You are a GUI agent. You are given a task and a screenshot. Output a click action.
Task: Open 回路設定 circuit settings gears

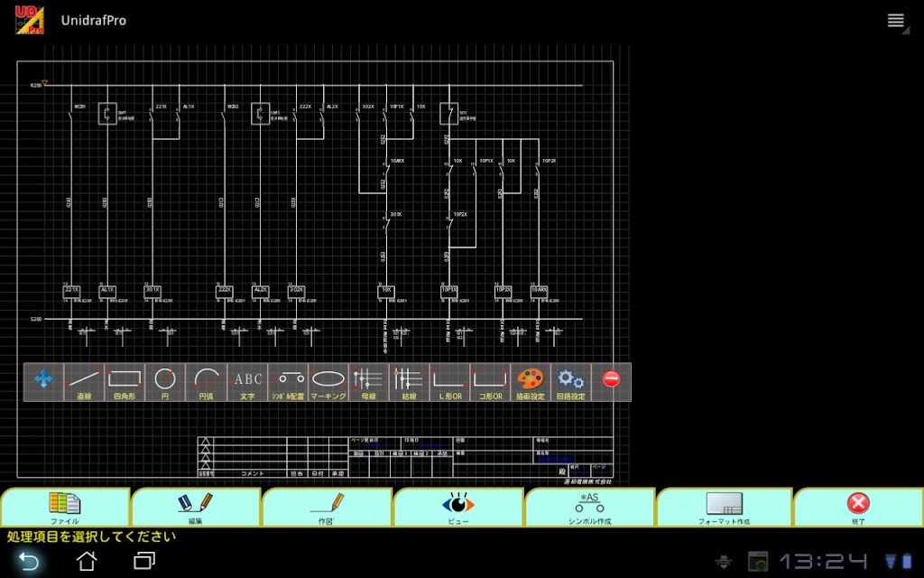[571, 382]
